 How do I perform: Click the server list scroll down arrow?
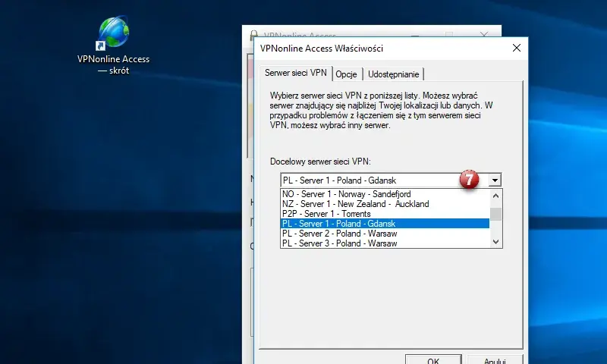pyautogui.click(x=496, y=242)
